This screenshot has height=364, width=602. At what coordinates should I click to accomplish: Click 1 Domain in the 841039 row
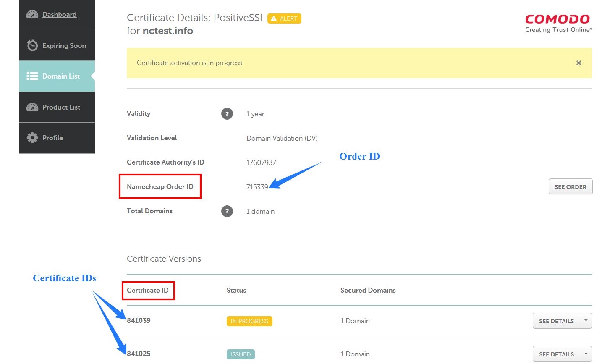(x=355, y=321)
